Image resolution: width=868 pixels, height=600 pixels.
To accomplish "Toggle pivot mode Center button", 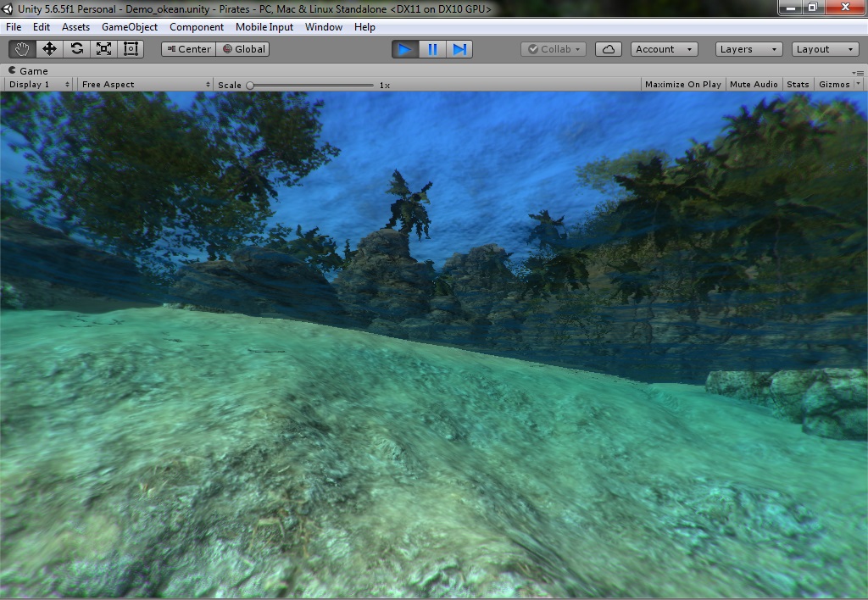I will click(x=189, y=49).
